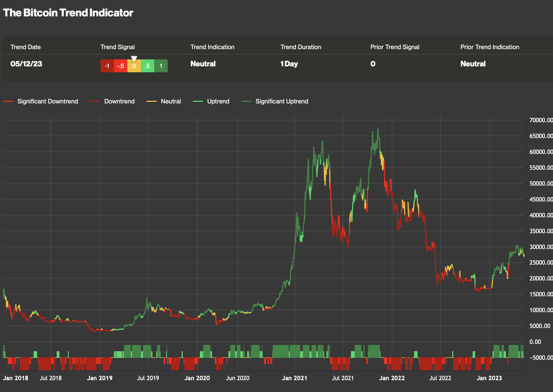The image size is (553, 392).
Task: Click the 70000.00 y-axis label
Action: [x=541, y=120]
